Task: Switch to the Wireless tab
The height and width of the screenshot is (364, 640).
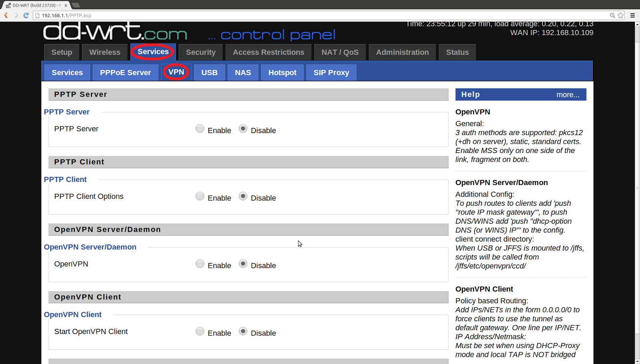Action: (x=105, y=52)
